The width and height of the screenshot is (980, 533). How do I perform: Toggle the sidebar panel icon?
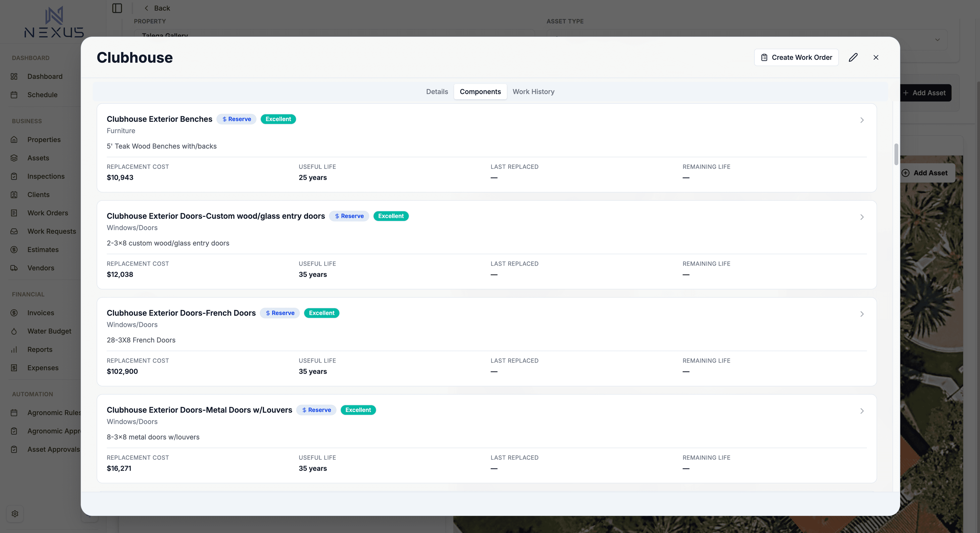pos(117,8)
